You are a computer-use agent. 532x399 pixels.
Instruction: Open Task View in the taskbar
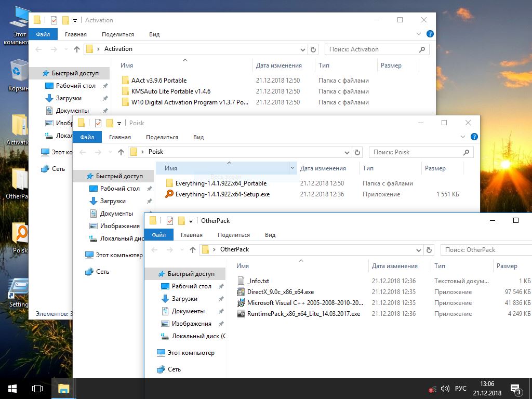(37, 389)
